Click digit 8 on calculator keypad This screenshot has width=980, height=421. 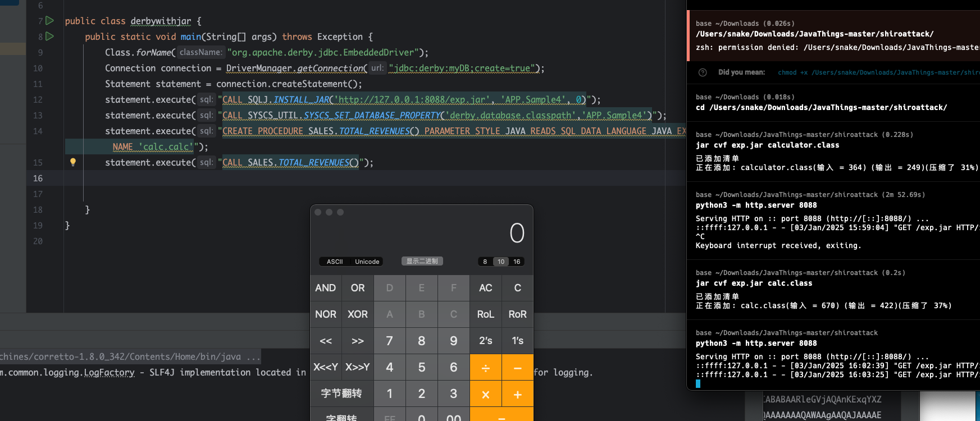click(422, 341)
